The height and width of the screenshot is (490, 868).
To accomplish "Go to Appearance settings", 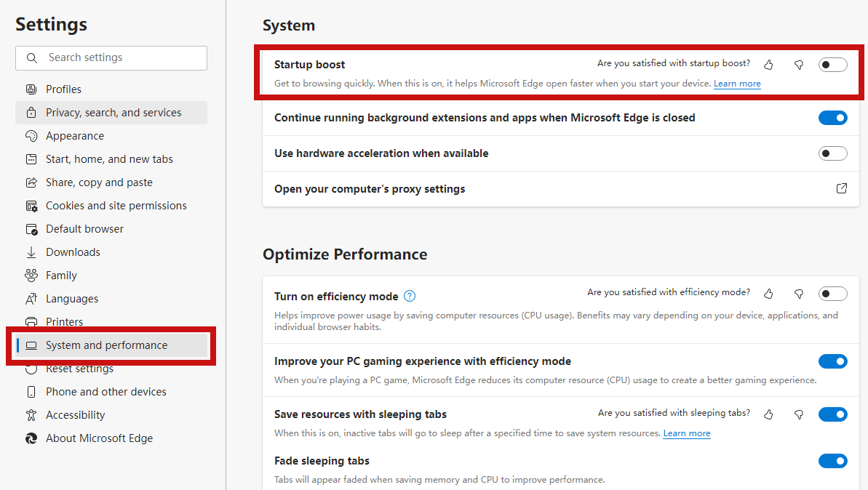I will click(111, 135).
